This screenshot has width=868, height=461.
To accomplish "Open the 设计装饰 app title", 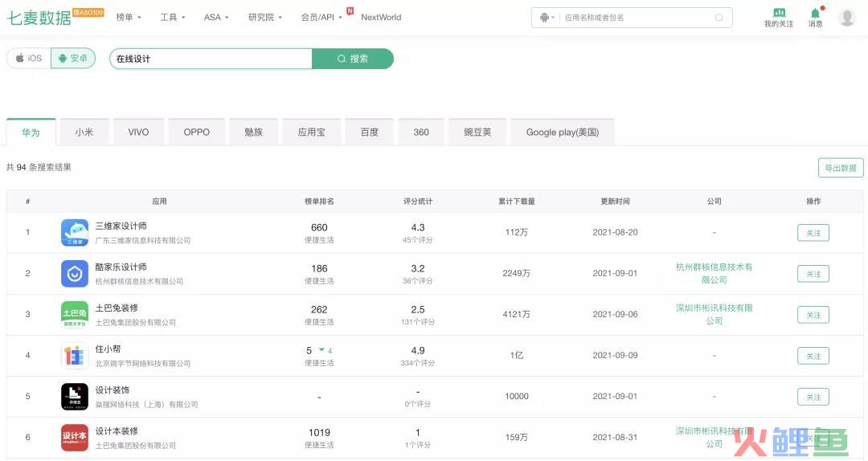I will tap(113, 390).
